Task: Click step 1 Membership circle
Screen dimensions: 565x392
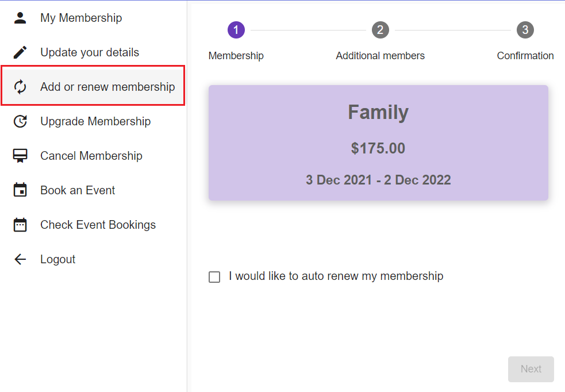Action: (236, 30)
